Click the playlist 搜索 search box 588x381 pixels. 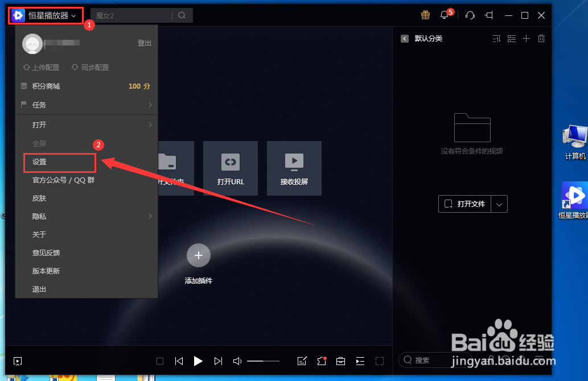tap(435, 360)
